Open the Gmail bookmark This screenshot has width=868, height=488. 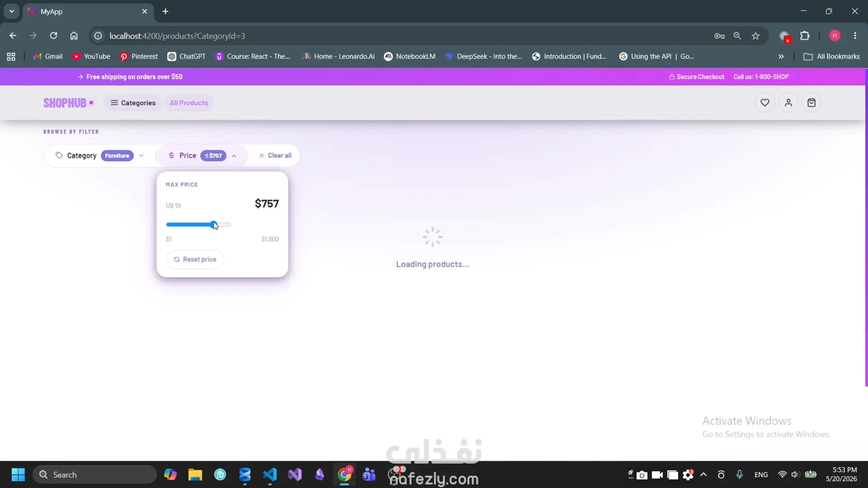[x=48, y=56]
